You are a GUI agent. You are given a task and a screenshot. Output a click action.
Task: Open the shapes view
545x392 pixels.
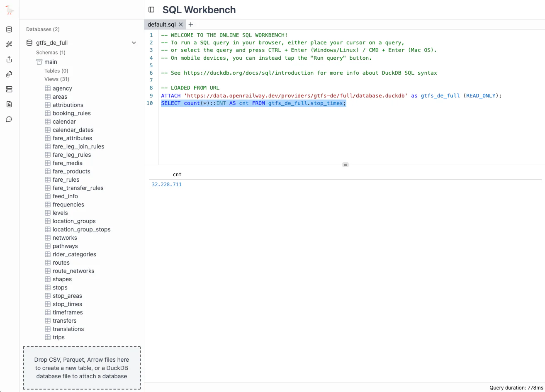62,279
